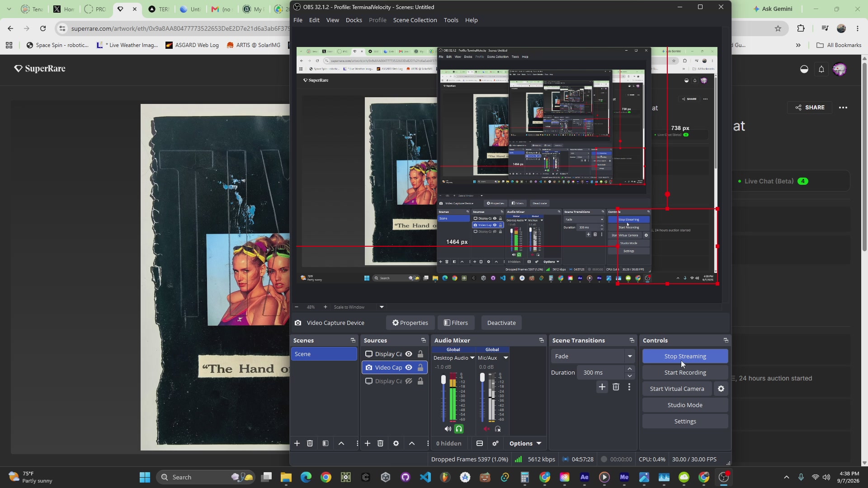Add a new source with plus icon
The height and width of the screenshot is (488, 868).
tap(368, 444)
